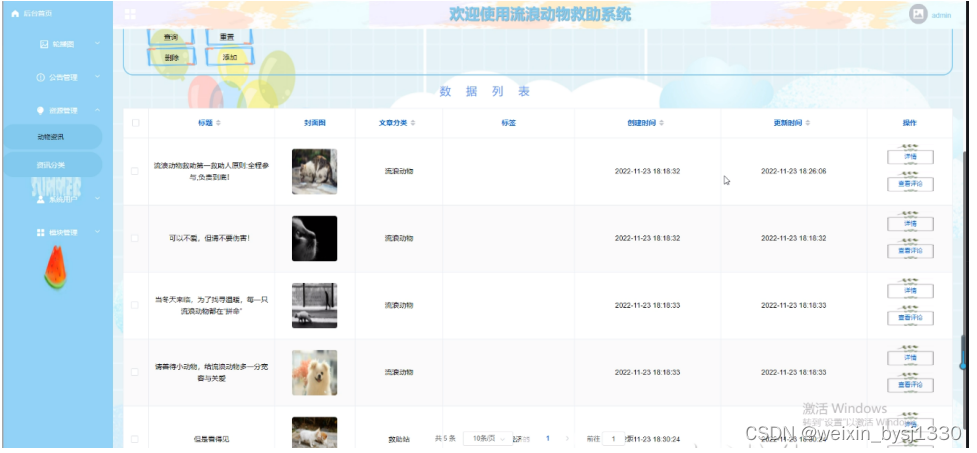Click the 封面图 column header
Viewport: 977px width, 453px height.
(x=315, y=123)
